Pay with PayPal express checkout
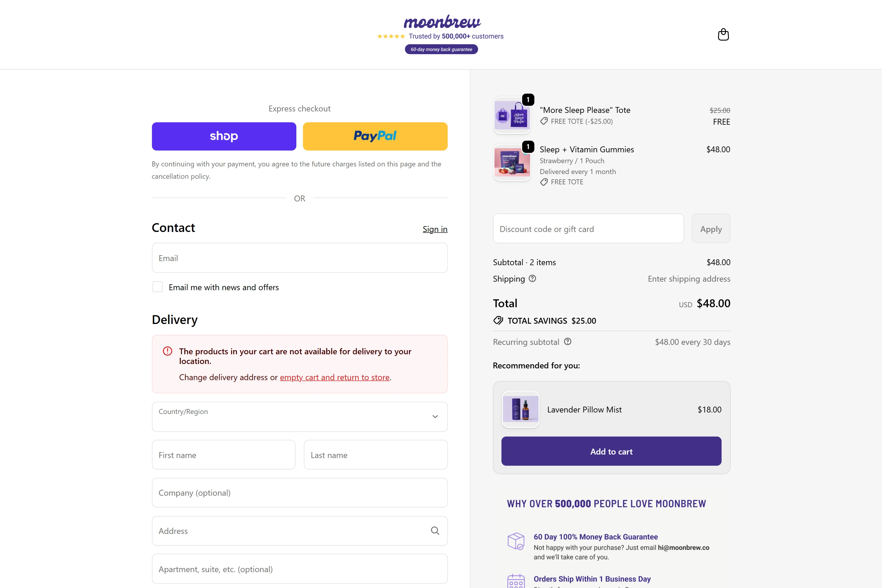 [x=375, y=136]
